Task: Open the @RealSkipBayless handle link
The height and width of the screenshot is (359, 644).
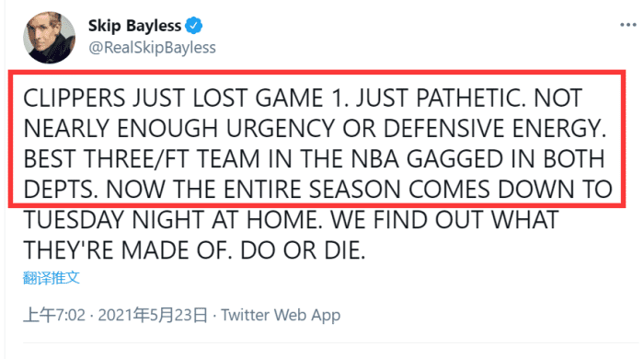Action: [153, 48]
